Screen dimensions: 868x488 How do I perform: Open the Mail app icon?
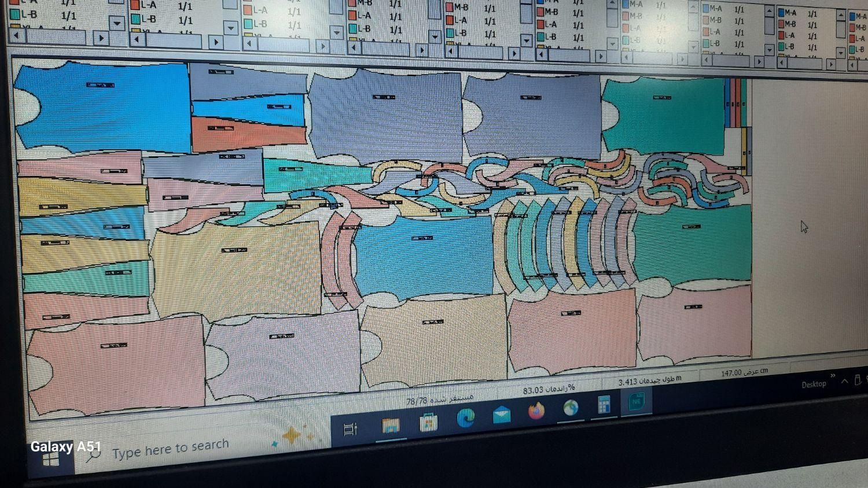click(x=501, y=414)
